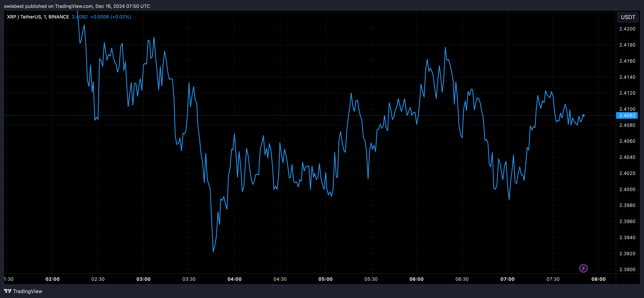Click the 07:30 time axis label

click(x=553, y=279)
